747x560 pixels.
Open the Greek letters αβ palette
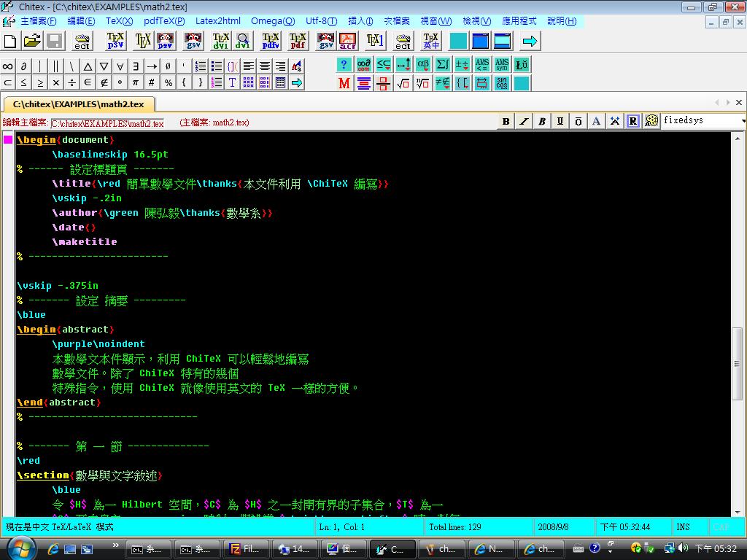point(422,64)
